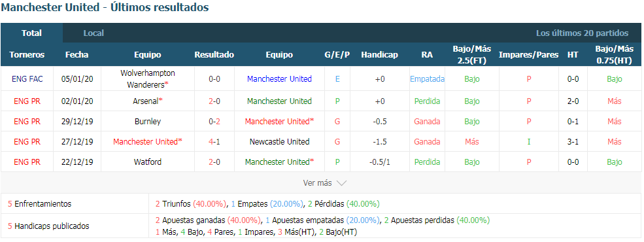Screen dimensions: 644x242
Task: Click Wolverhampton Wanderers team link
Action: pyautogui.click(x=148, y=79)
